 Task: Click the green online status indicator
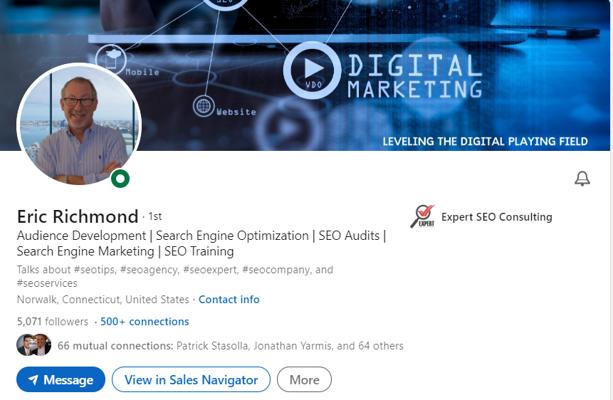tap(120, 179)
